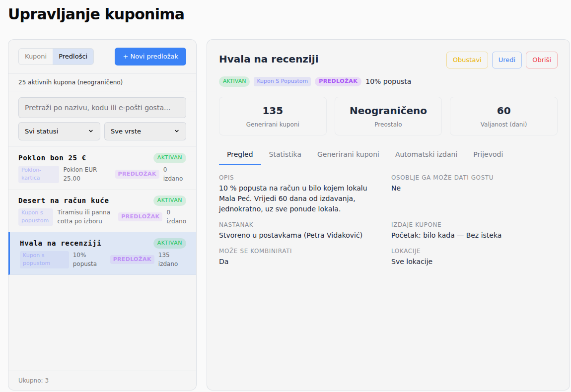Go to the Prijevodi tab
571x392 pixels.
[488, 154]
